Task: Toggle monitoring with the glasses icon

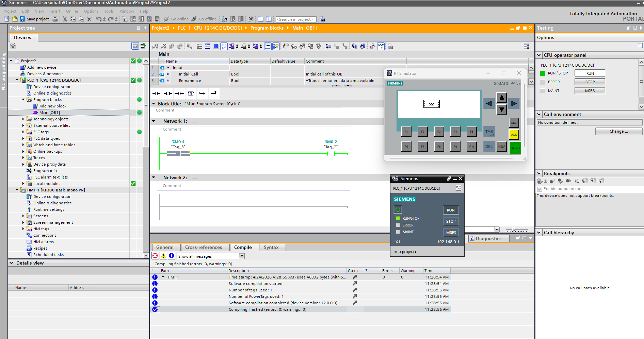Action: (x=381, y=46)
